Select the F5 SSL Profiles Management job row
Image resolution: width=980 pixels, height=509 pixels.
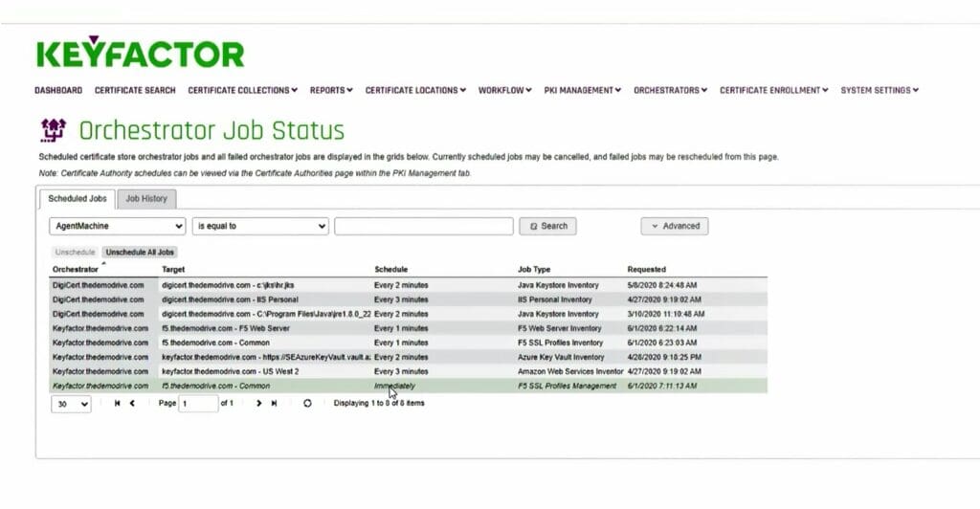click(x=409, y=386)
